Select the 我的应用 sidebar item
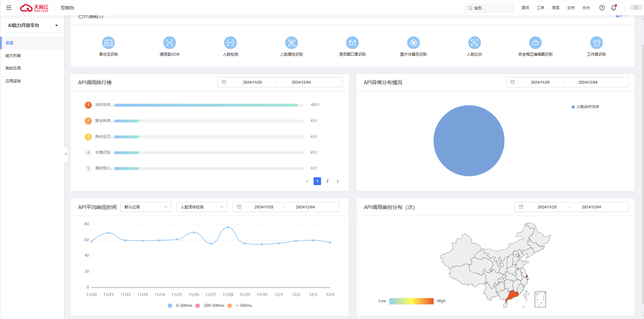The image size is (644, 319). [32, 68]
